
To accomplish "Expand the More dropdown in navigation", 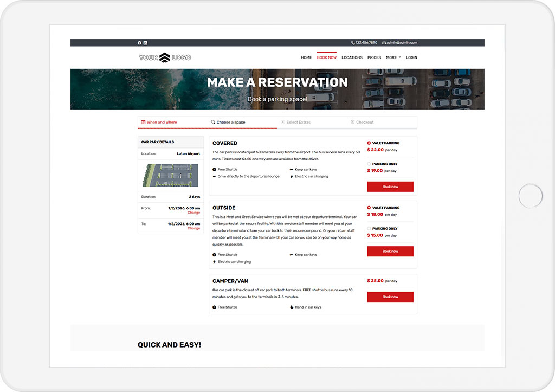I will [x=393, y=57].
